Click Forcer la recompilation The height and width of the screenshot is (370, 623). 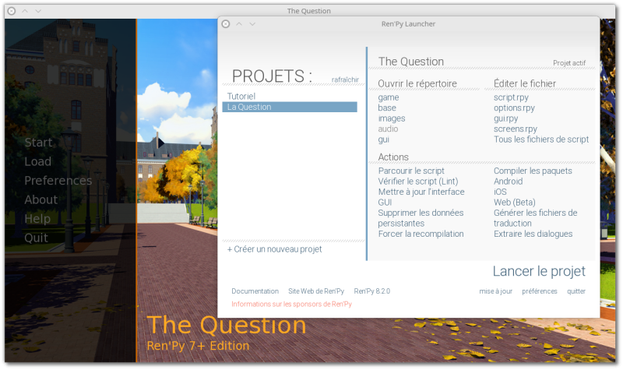(421, 234)
